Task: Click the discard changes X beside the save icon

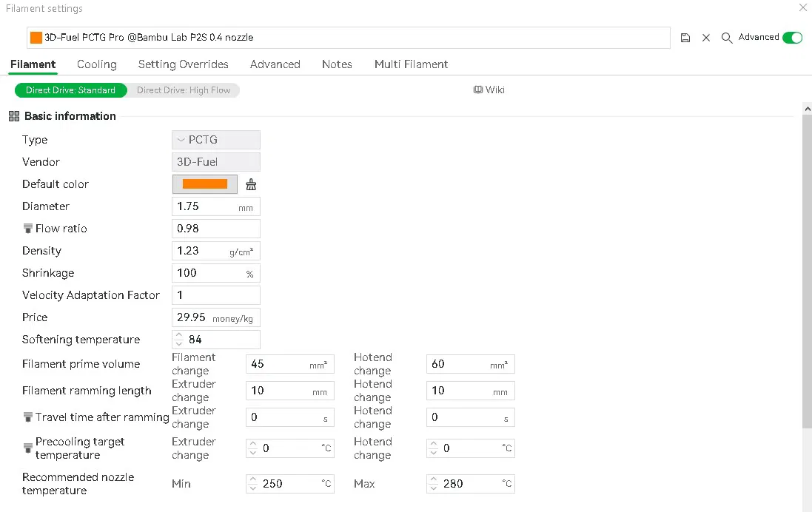Action: (x=706, y=38)
